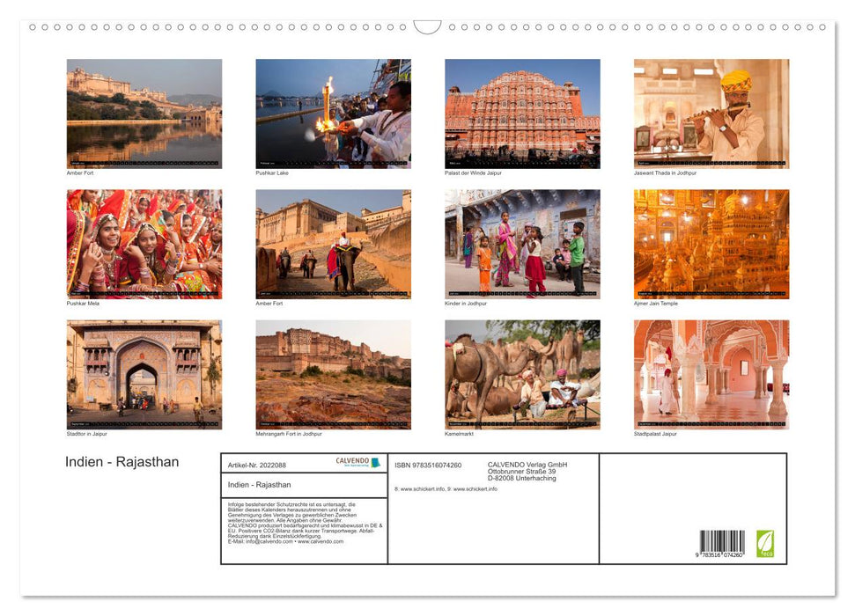This screenshot has width=855, height=616.
Task: Select the Kamelmarkt camel image
Action: pos(522,373)
